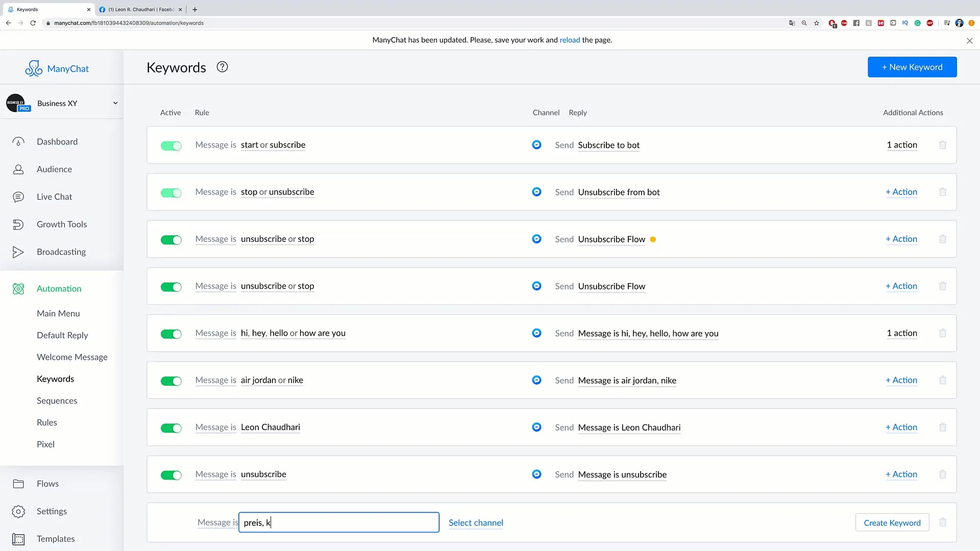Open Broadcasting section
The height and width of the screenshot is (551, 980).
click(x=61, y=252)
